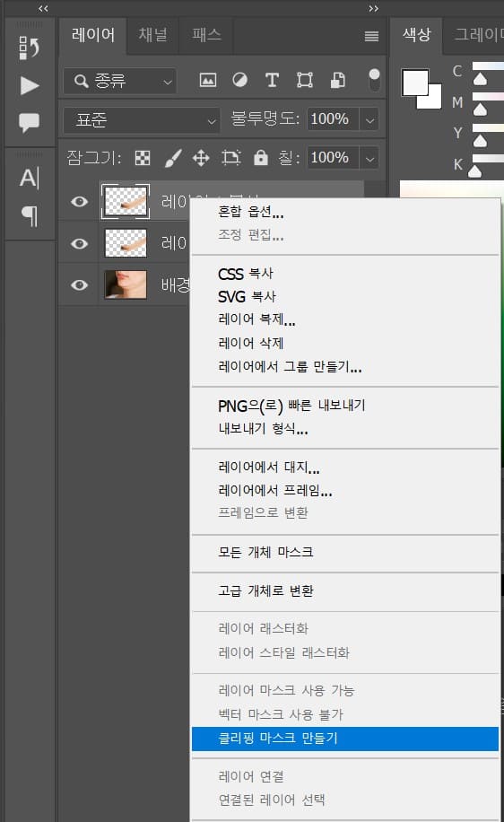504x822 pixels.
Task: Choose 레이어 복제... menu item
Action: pos(345,319)
